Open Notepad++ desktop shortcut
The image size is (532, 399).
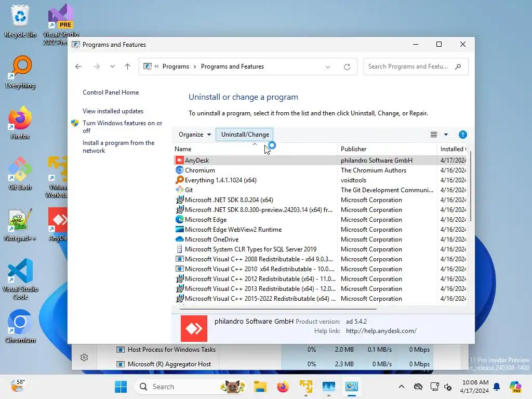pos(20,224)
